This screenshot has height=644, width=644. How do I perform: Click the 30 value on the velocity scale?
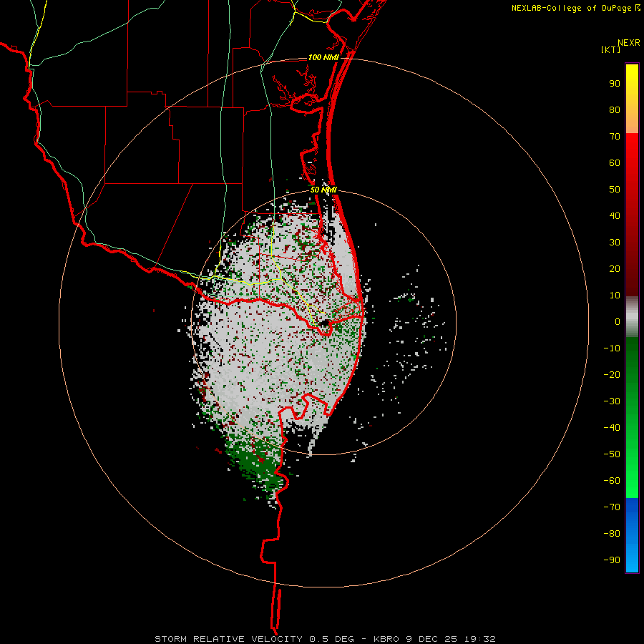click(x=615, y=243)
